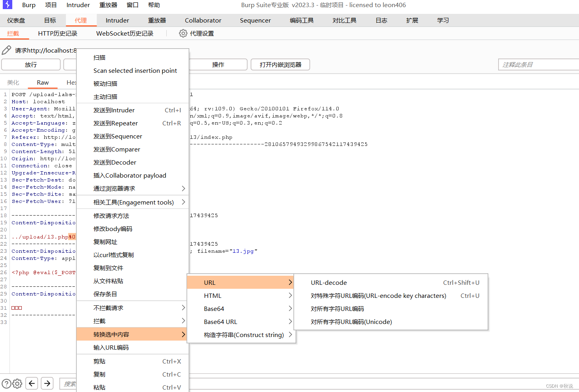The width and height of the screenshot is (579, 392).
Task: Choose 扫描 from the context menu
Action: (132, 57)
